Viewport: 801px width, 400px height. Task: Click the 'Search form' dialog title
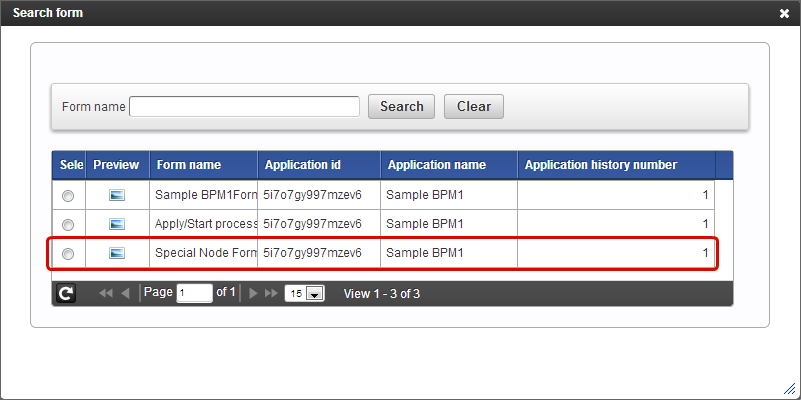[x=48, y=13]
